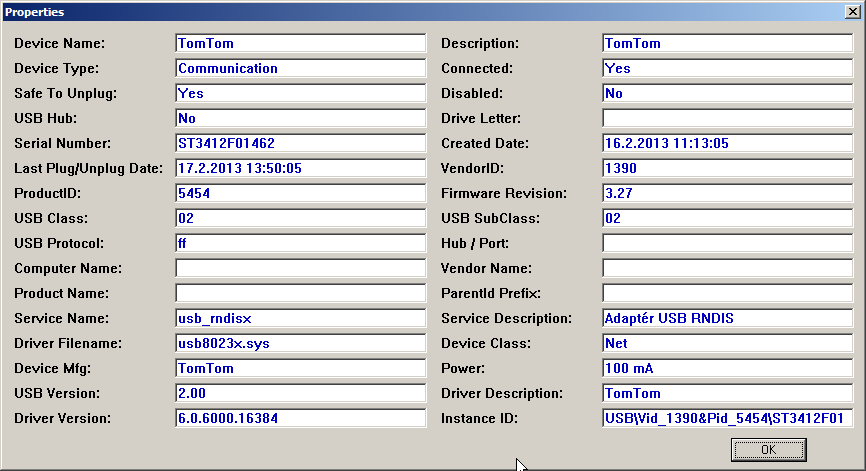Click the OK button
This screenshot has width=866, height=471.
pyautogui.click(x=768, y=450)
